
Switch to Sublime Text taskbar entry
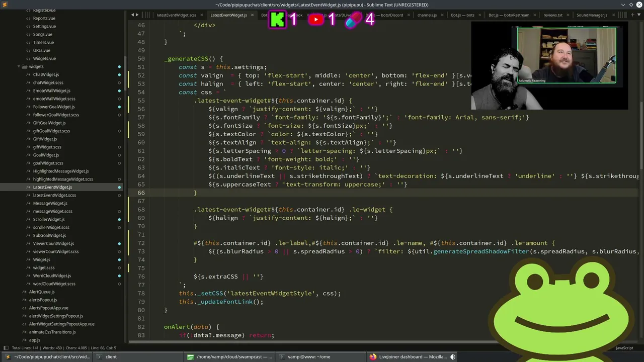point(48,357)
